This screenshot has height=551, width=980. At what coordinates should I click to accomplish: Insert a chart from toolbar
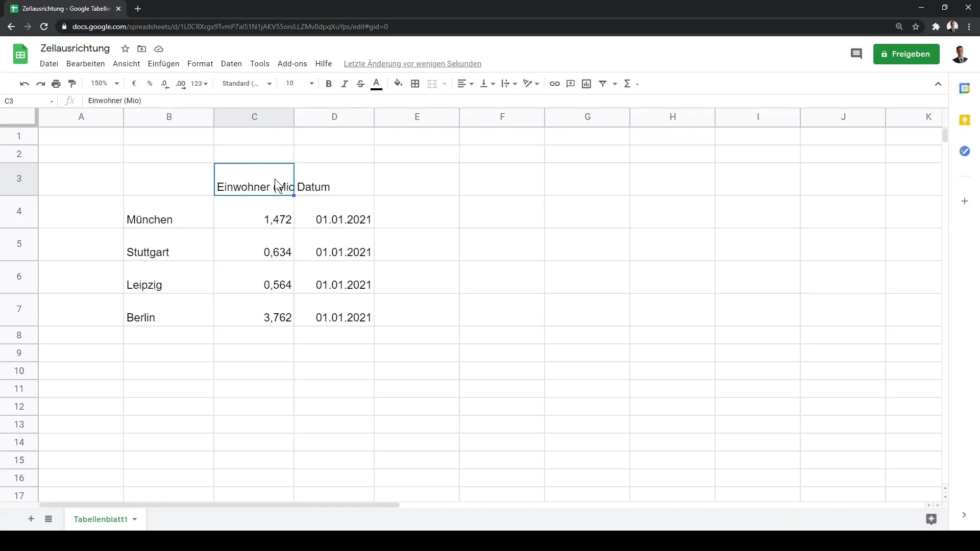[x=586, y=84]
